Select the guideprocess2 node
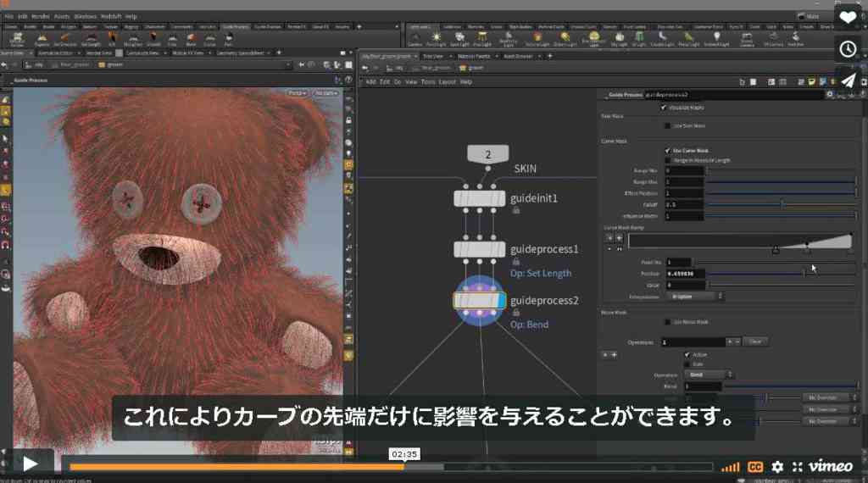 (480, 301)
